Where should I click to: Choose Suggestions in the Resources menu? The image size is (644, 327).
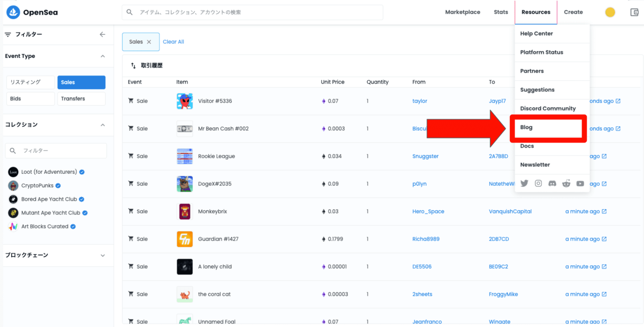pyautogui.click(x=552, y=90)
